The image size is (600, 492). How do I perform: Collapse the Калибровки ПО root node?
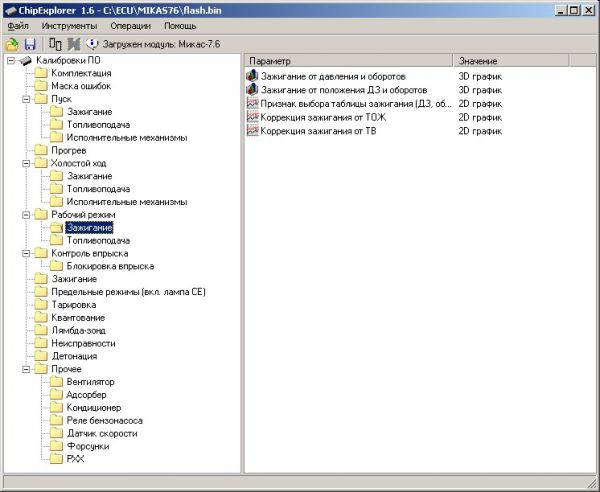click(11, 60)
